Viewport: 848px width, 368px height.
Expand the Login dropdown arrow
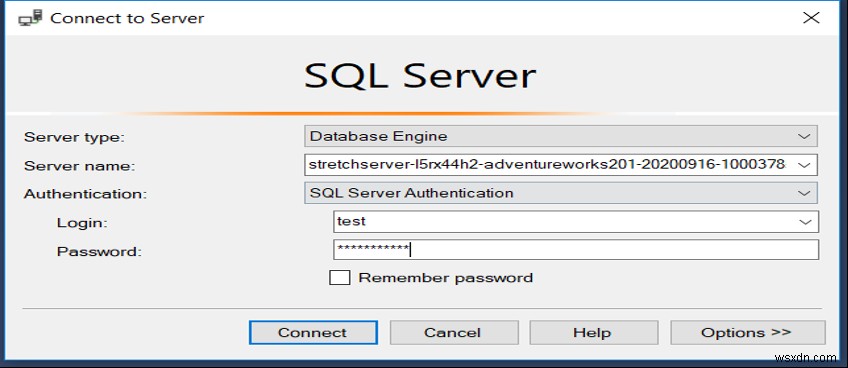coord(805,221)
